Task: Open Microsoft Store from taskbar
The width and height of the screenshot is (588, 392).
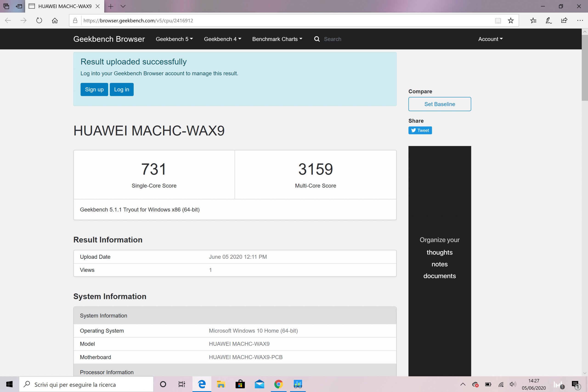Action: tap(240, 384)
